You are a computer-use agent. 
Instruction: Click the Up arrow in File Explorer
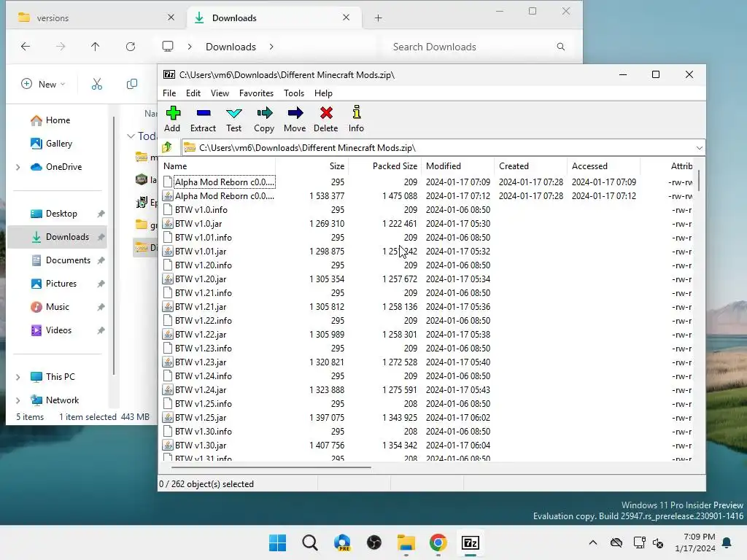coord(96,47)
